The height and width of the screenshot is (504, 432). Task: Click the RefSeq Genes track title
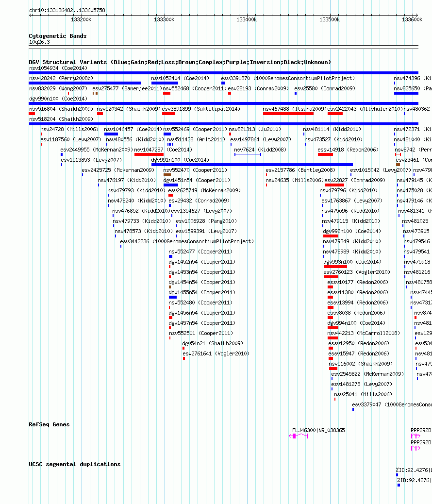(49, 424)
